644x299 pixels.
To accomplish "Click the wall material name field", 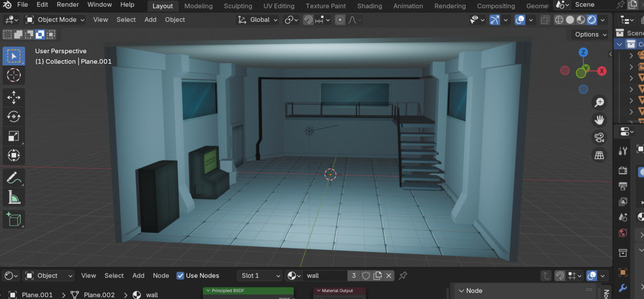I will [325, 276].
